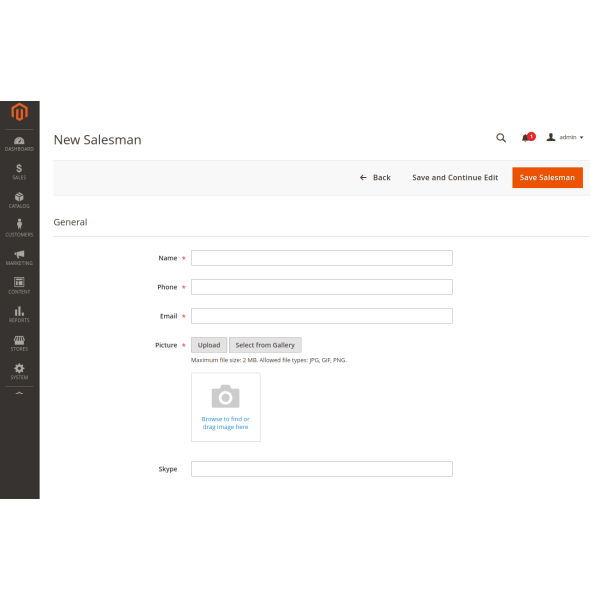Click the Magento logo icon
This screenshot has width=600, height=600.
tap(19, 112)
